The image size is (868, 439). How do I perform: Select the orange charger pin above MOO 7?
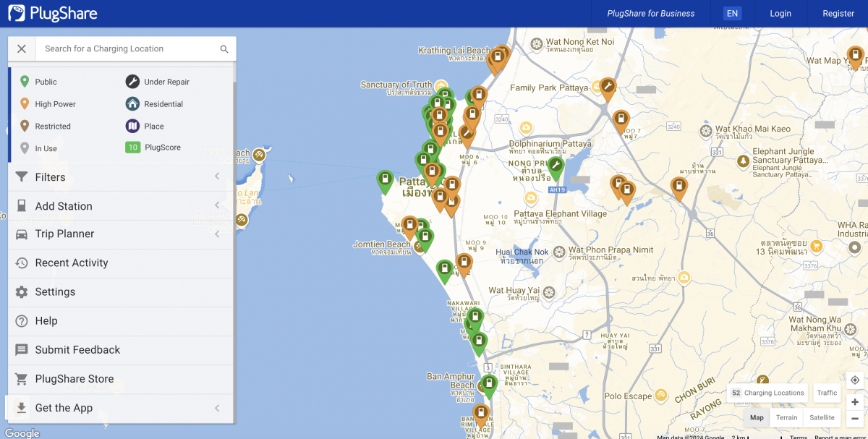pyautogui.click(x=621, y=121)
